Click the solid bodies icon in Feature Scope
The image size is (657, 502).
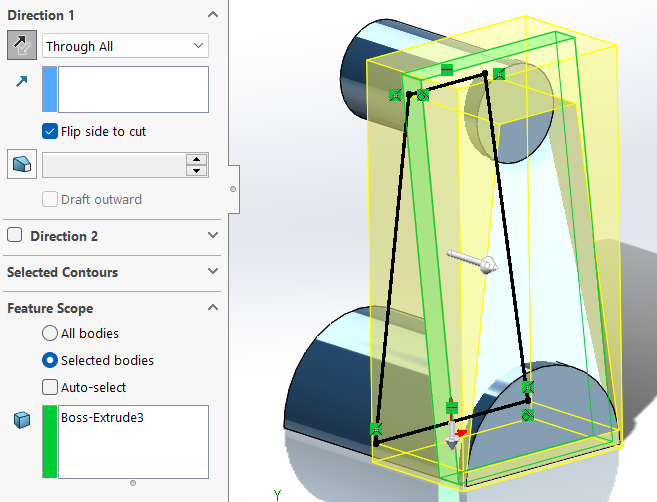point(20,420)
